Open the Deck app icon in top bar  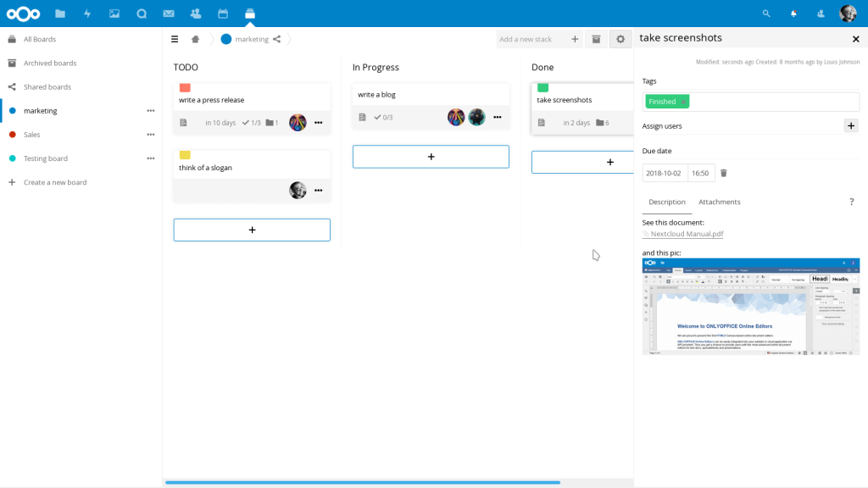pos(249,14)
